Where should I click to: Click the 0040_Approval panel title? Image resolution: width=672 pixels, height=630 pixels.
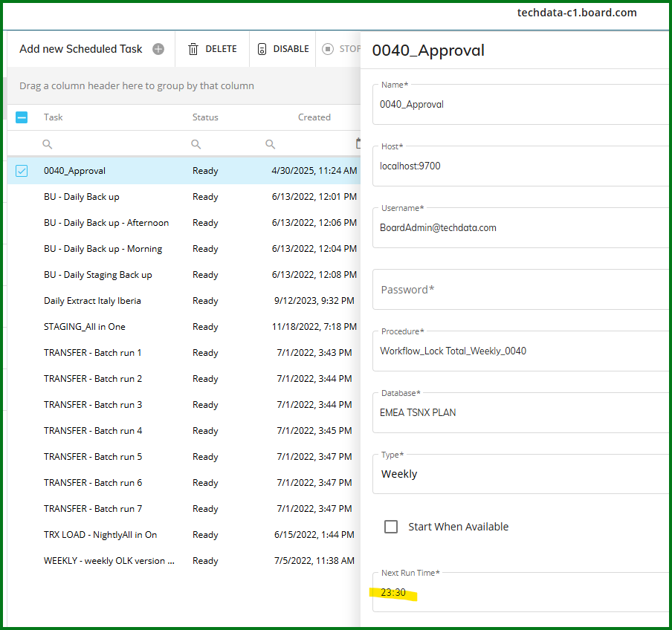point(428,51)
